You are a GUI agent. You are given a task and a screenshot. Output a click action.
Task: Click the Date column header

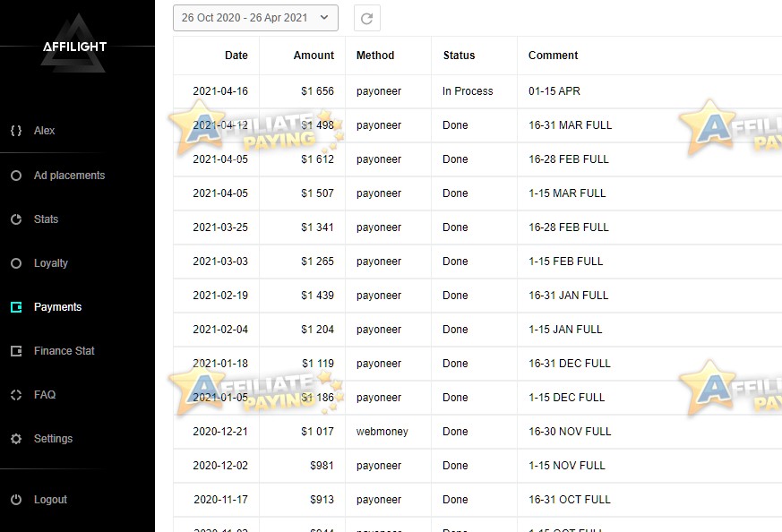coord(236,56)
